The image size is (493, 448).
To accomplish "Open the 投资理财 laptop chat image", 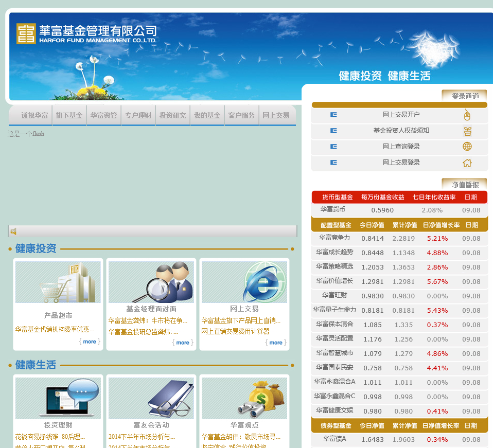I will pyautogui.click(x=58, y=398).
